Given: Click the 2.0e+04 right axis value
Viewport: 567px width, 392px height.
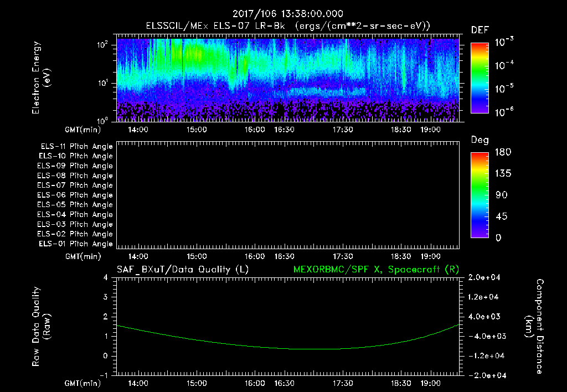Looking at the screenshot, I should tap(484, 277).
